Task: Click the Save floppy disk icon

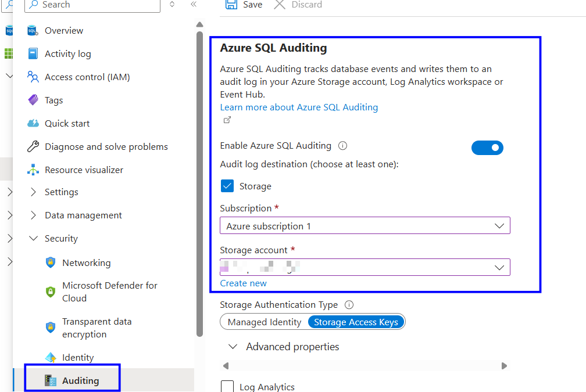Action: click(x=231, y=5)
